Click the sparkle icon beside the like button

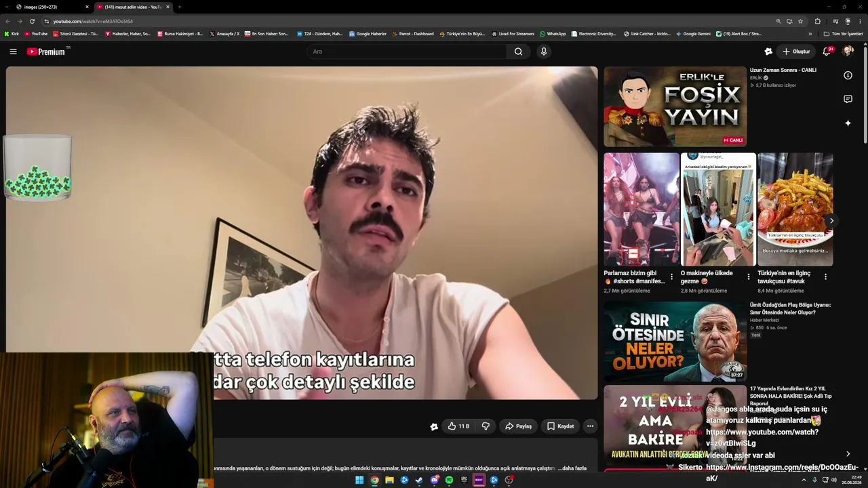coord(434,426)
